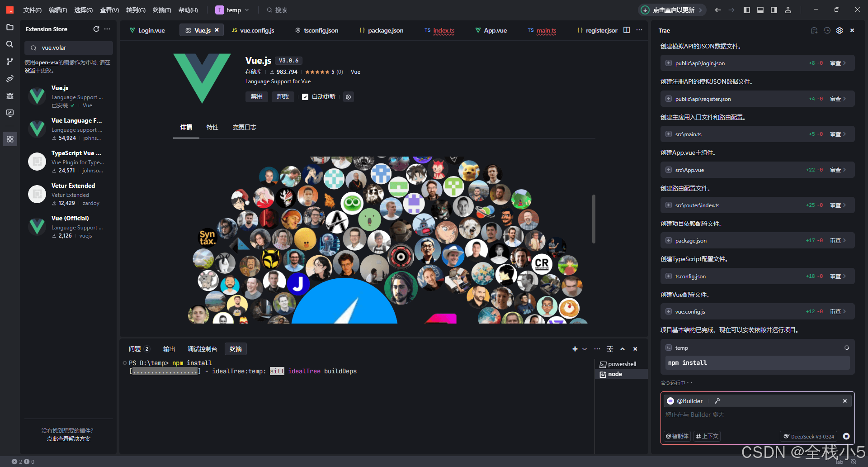Screen dimensions: 868x467
Task: Toggle bottom panel layout icon
Action: click(760, 10)
